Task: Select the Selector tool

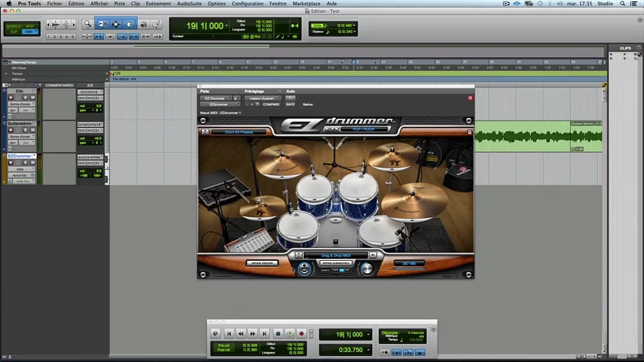Action: pyautogui.click(x=115, y=24)
